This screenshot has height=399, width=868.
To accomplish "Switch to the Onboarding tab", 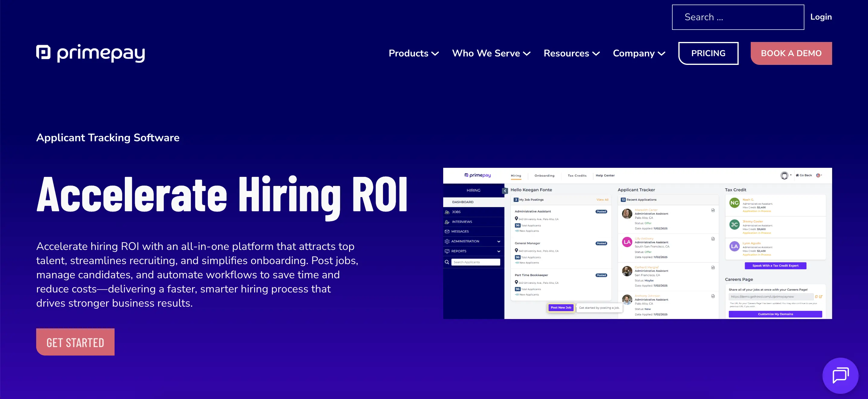I will coord(544,176).
